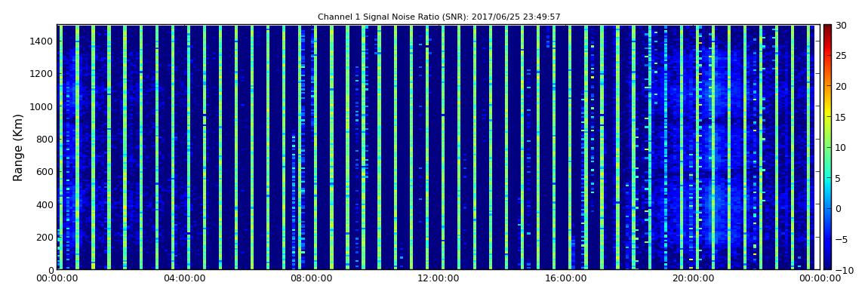Image resolution: width=868 pixels, height=307 pixels.
Task: Click the colorbar label 30
Action: [842, 25]
